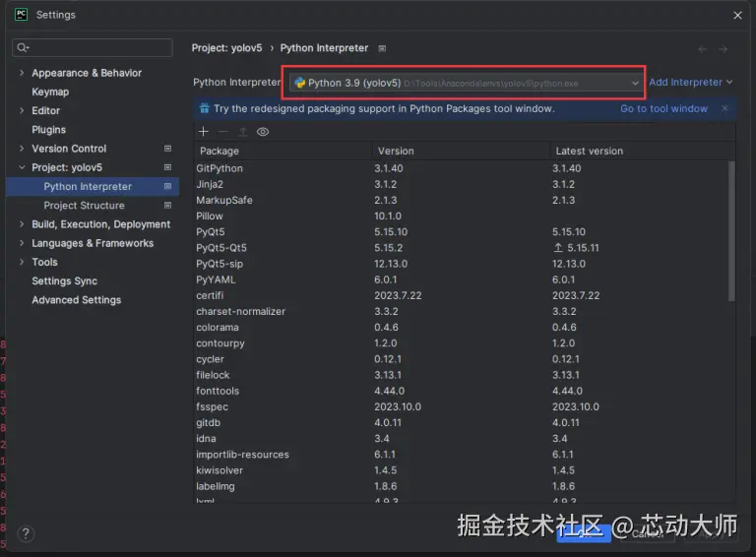Select the PyQt5-sip package row
The width and height of the screenshot is (756, 557).
coord(462,264)
